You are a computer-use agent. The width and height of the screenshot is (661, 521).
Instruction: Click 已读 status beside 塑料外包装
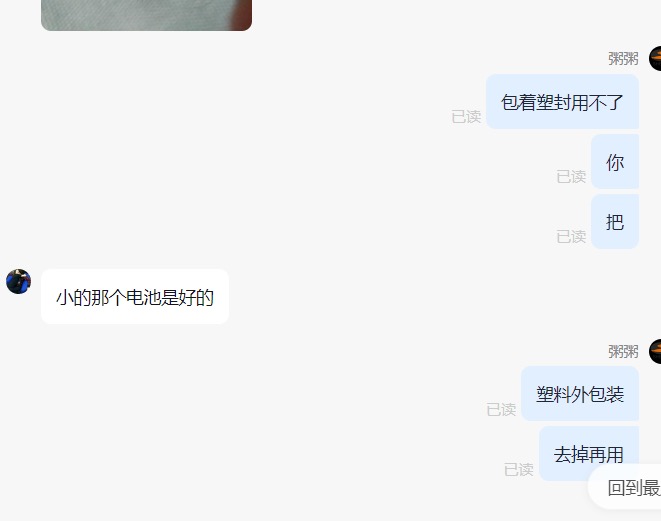501,409
